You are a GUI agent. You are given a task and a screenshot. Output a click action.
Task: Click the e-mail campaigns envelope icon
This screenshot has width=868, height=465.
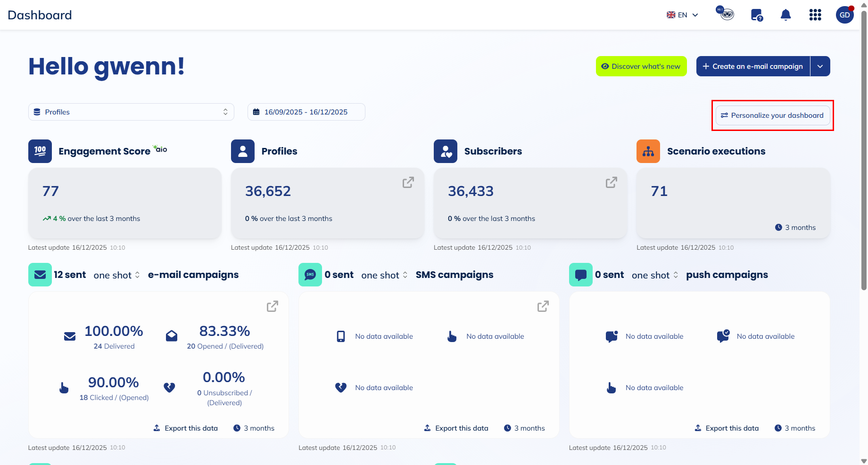click(40, 274)
